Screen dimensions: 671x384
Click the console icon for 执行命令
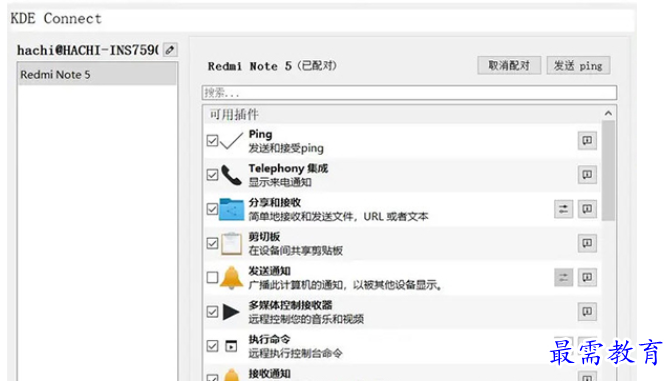coord(231,345)
